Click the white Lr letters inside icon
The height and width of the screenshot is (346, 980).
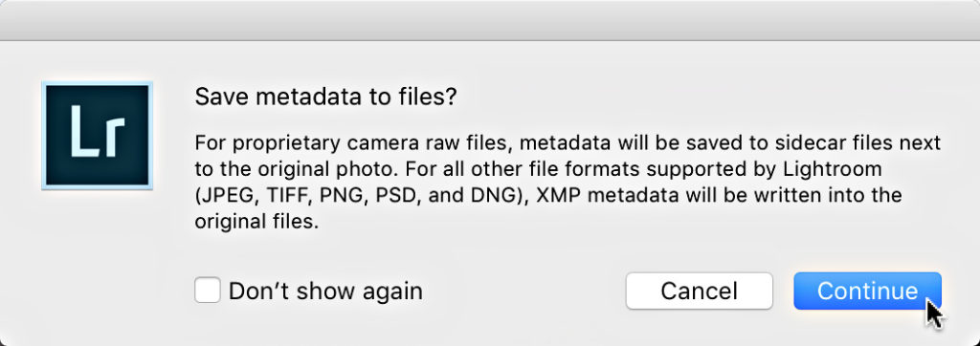pyautogui.click(x=99, y=132)
